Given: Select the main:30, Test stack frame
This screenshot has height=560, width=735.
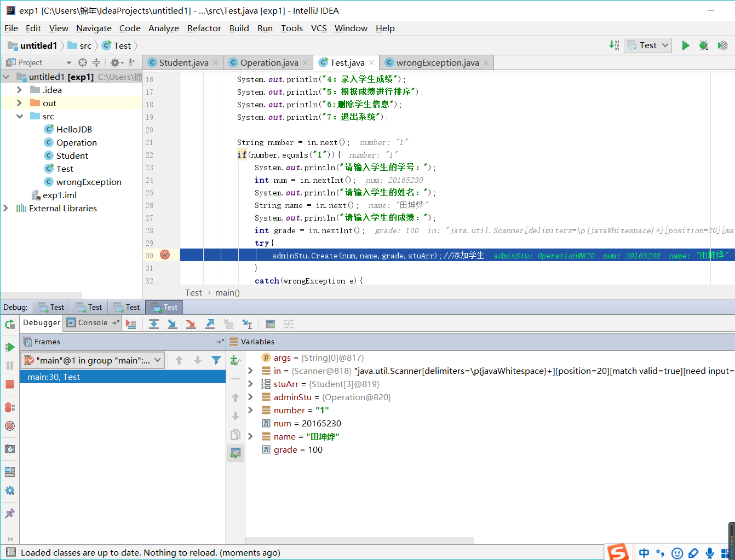Looking at the screenshot, I should [54, 377].
